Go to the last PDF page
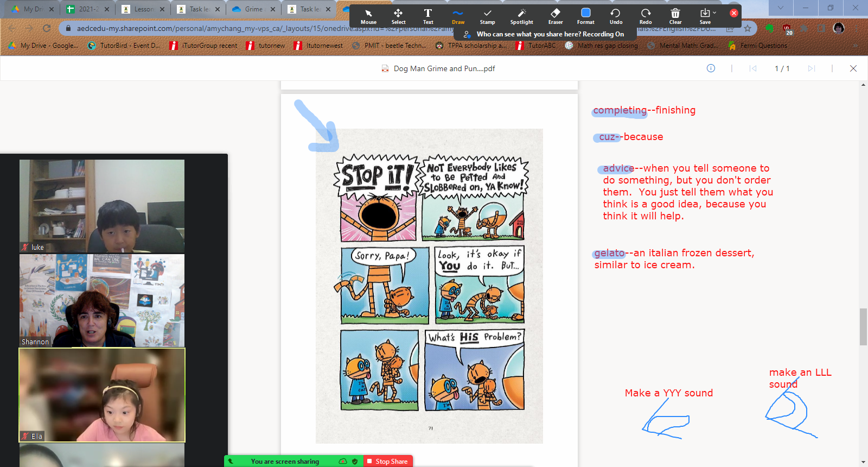 click(812, 68)
